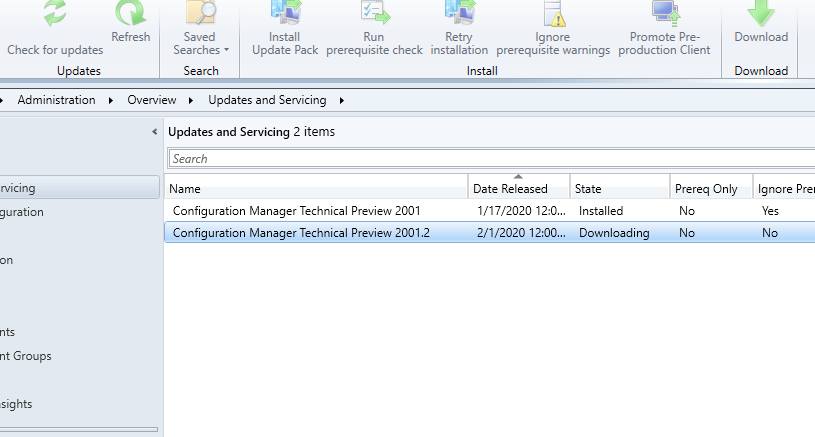Select Configuration Manager Technical Preview 2001.2 row

(490, 232)
